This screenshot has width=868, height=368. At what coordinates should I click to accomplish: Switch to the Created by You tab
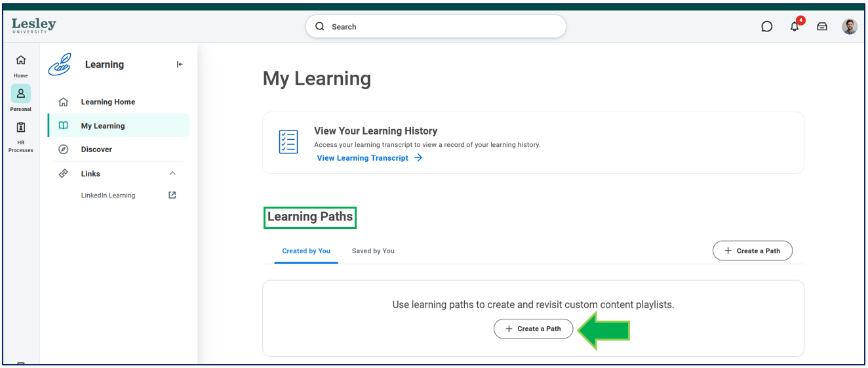(x=306, y=251)
